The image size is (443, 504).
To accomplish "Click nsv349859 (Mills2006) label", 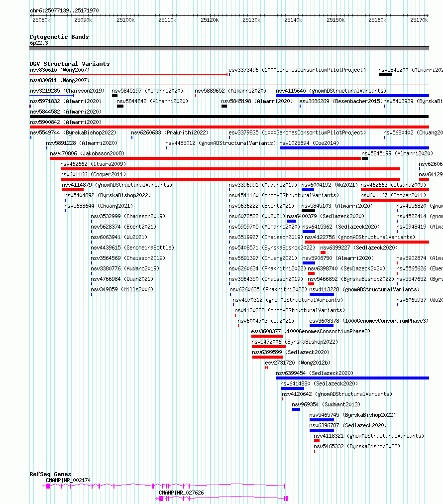I will pos(122,290).
